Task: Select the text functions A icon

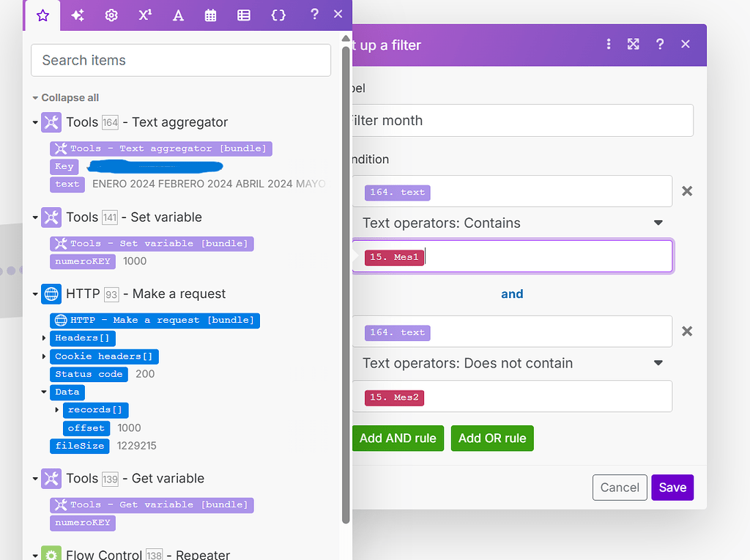Action: tap(177, 15)
